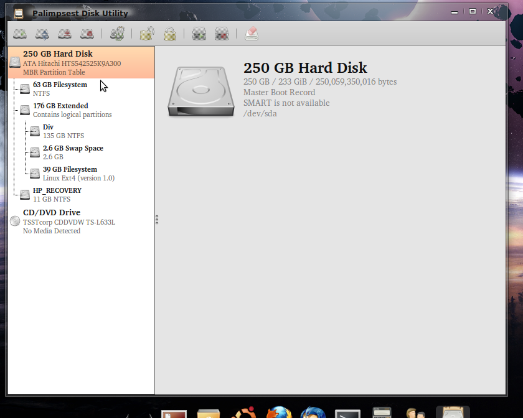Open Thunderbird from the dock
523x420 pixels.
click(x=313, y=413)
